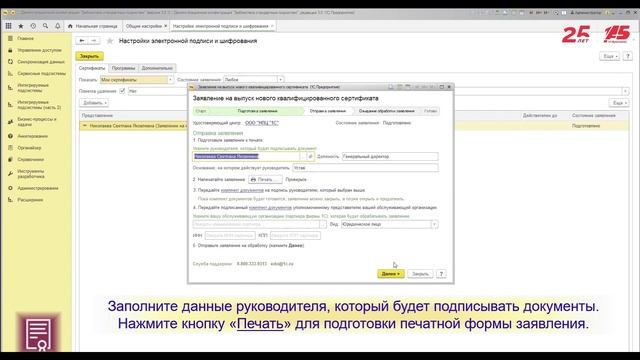Collapse the Николаева Светлана certificate row
Viewport: 640px width, 360px height.
84,126
